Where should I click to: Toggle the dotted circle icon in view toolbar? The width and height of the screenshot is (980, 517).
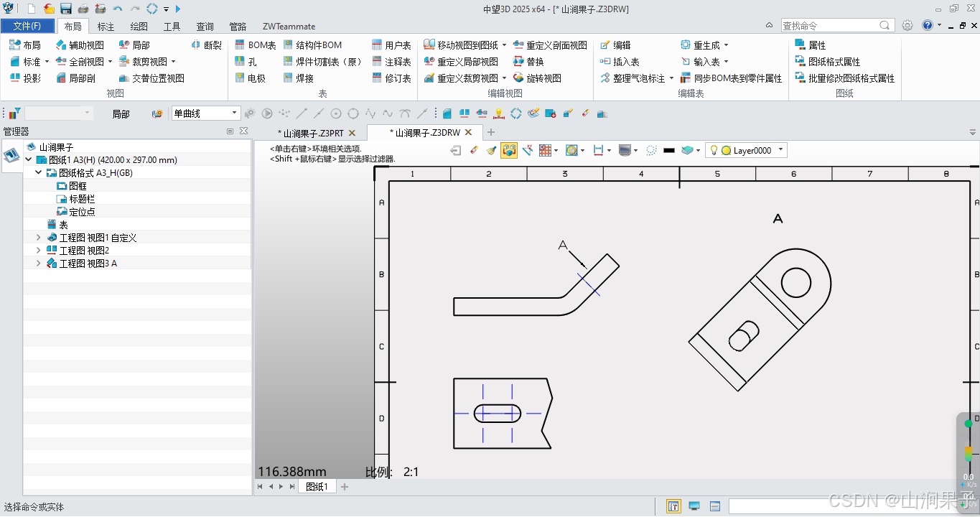[x=650, y=150]
